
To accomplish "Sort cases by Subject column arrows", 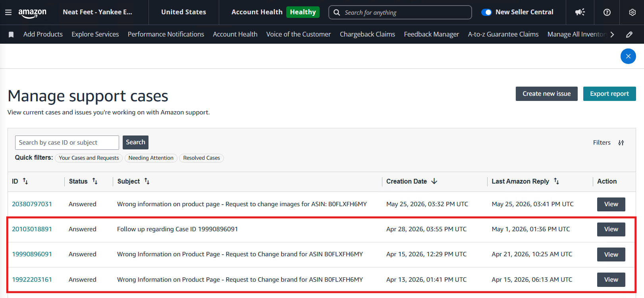I will coord(147,181).
